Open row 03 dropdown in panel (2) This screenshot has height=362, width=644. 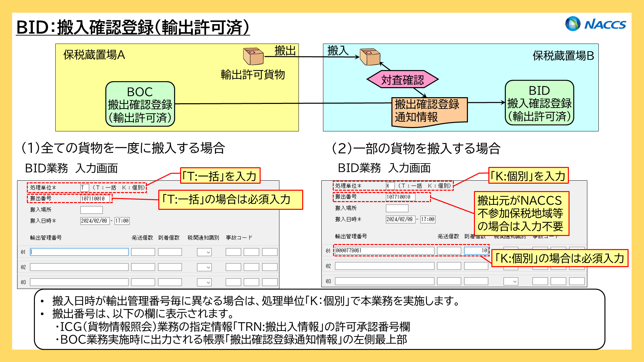(x=511, y=281)
